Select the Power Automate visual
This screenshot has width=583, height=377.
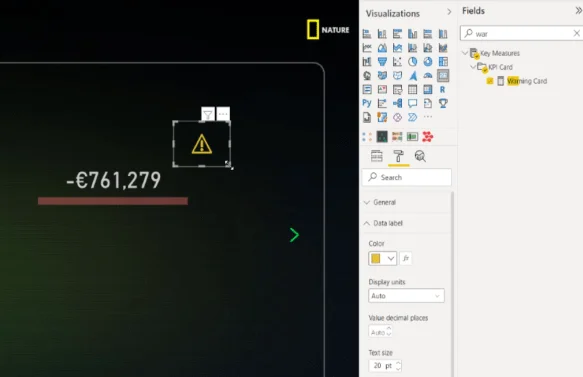click(x=413, y=117)
